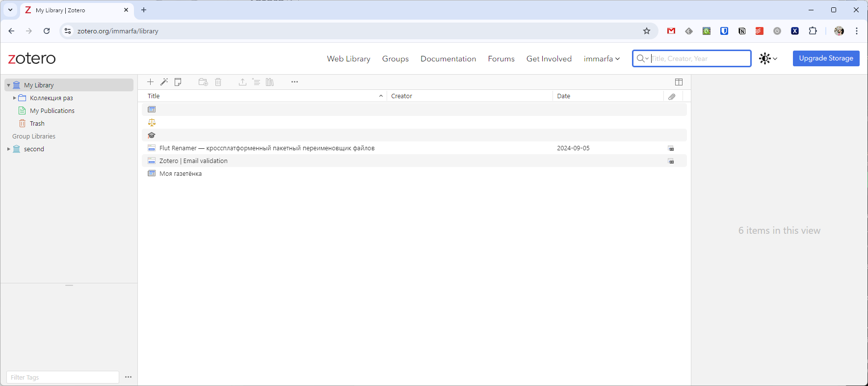Open a new browser tab
Screen dimensions: 868x386
(x=144, y=10)
